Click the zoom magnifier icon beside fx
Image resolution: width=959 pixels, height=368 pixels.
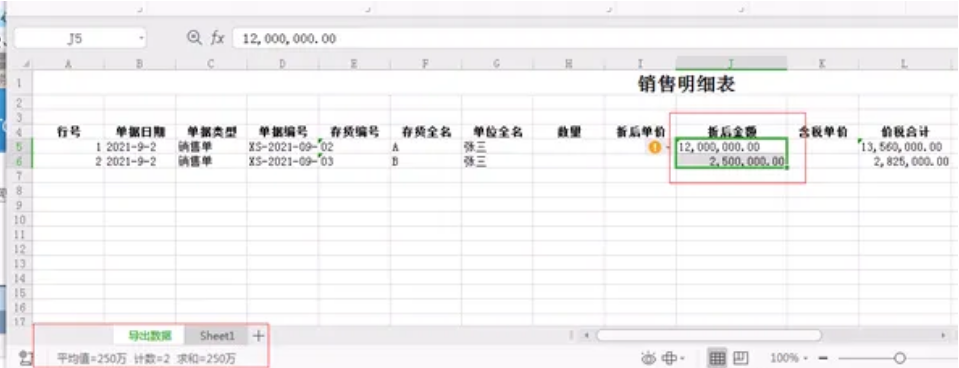tap(194, 38)
